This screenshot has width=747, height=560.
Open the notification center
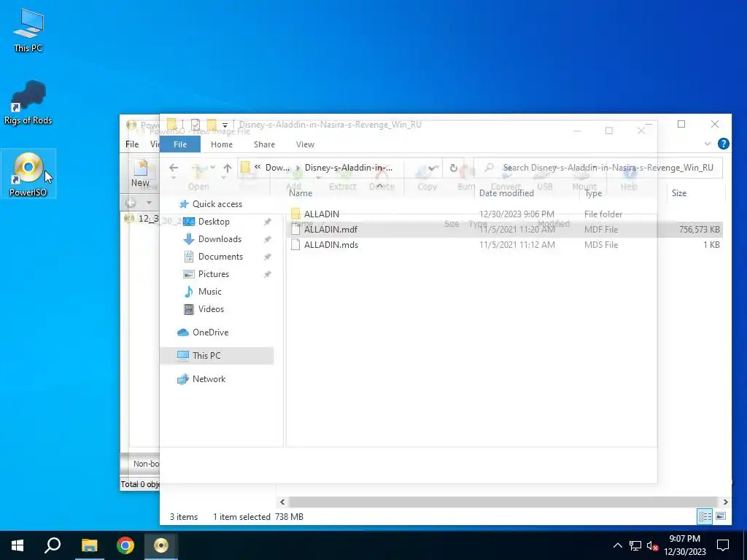(x=723, y=545)
